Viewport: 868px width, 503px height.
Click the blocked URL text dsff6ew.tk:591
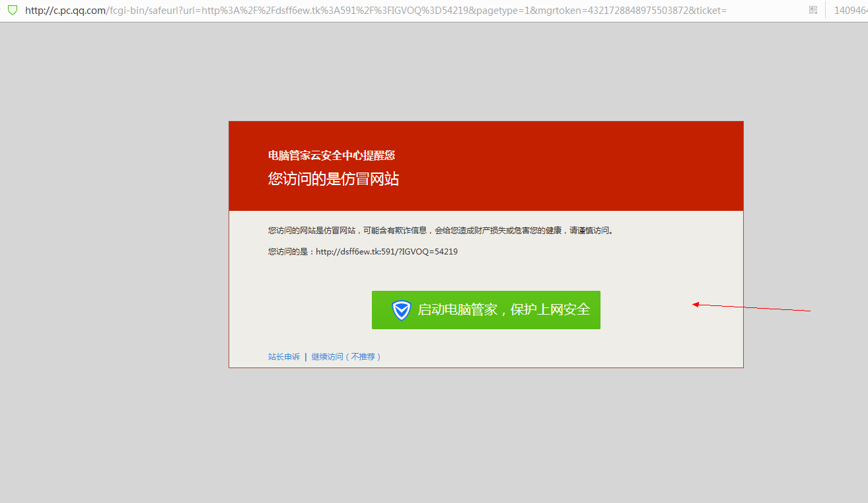pyautogui.click(x=387, y=252)
